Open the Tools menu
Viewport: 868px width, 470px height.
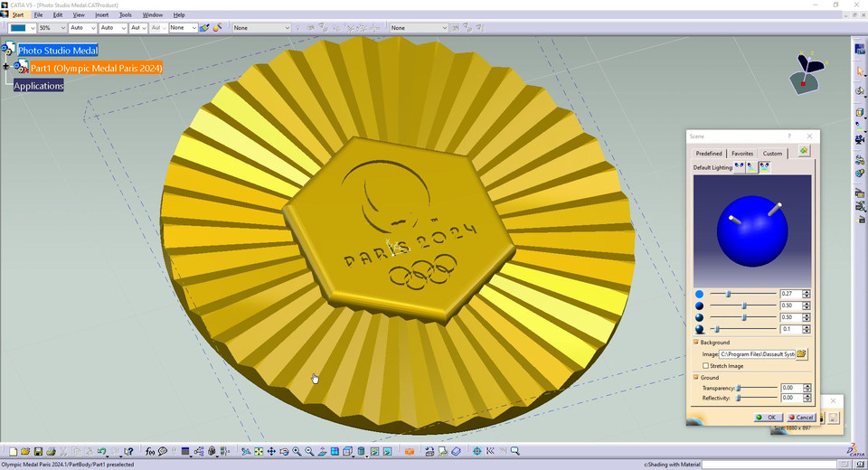pyautogui.click(x=126, y=15)
